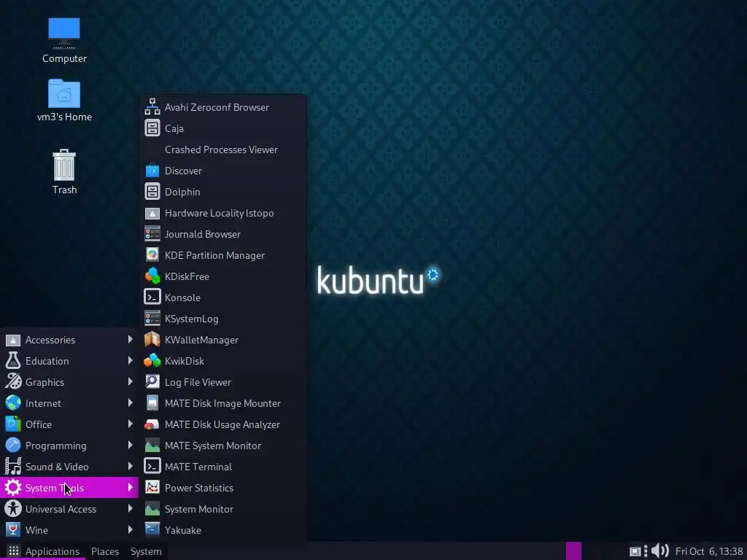
Task: Select the Office category label
Action: click(39, 424)
